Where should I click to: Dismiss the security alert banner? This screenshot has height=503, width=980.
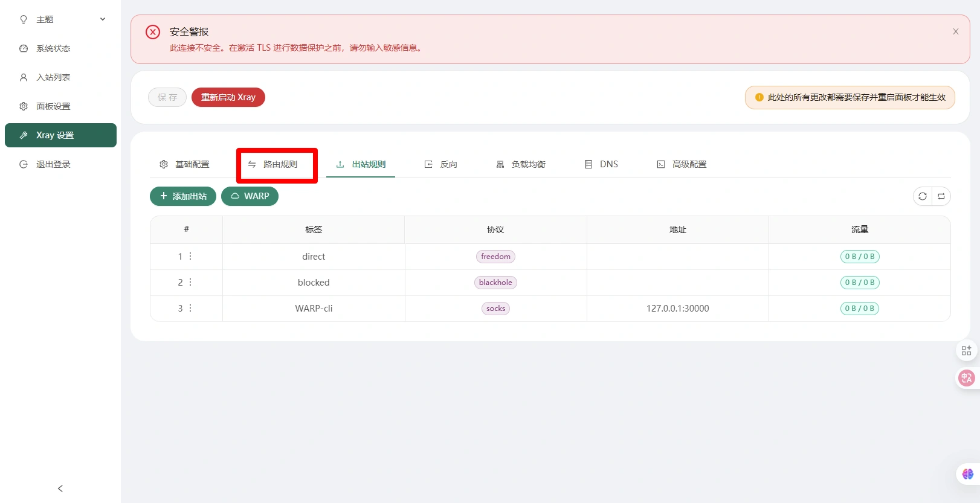[x=955, y=31]
